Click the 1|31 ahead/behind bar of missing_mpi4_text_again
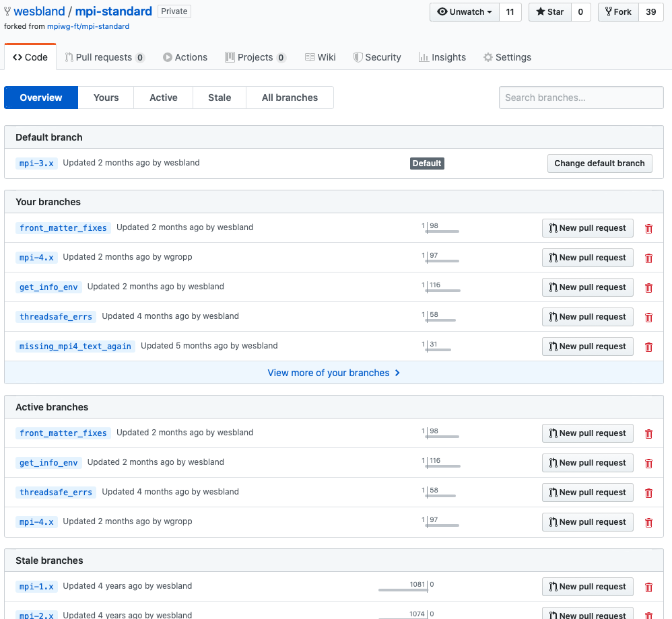 point(436,347)
